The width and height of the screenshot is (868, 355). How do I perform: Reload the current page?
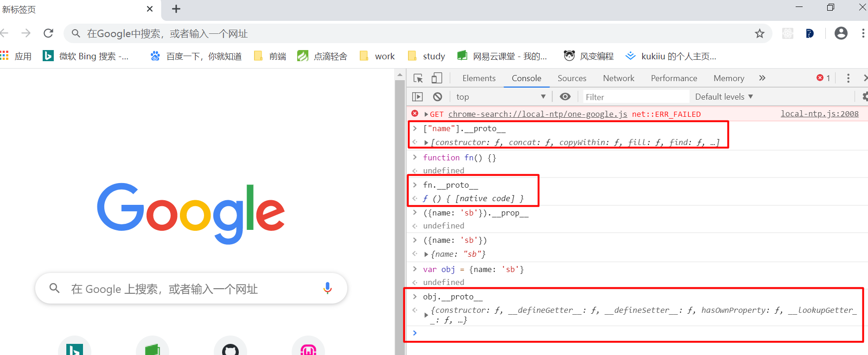pos(48,33)
